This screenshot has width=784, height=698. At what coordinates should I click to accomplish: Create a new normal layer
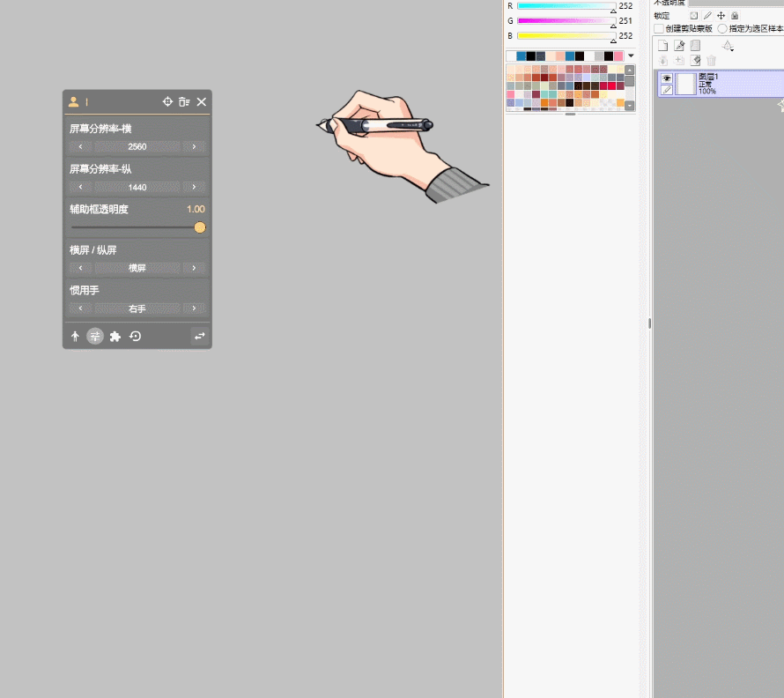tap(663, 46)
